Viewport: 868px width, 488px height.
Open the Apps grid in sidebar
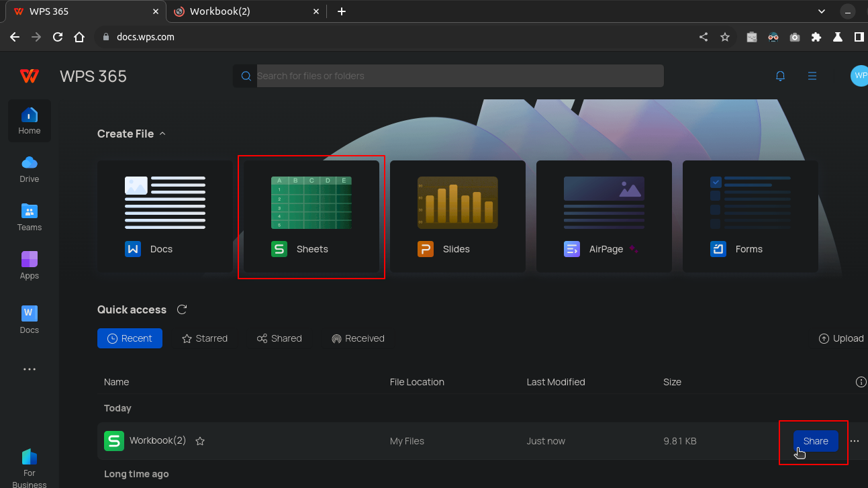pos(30,266)
